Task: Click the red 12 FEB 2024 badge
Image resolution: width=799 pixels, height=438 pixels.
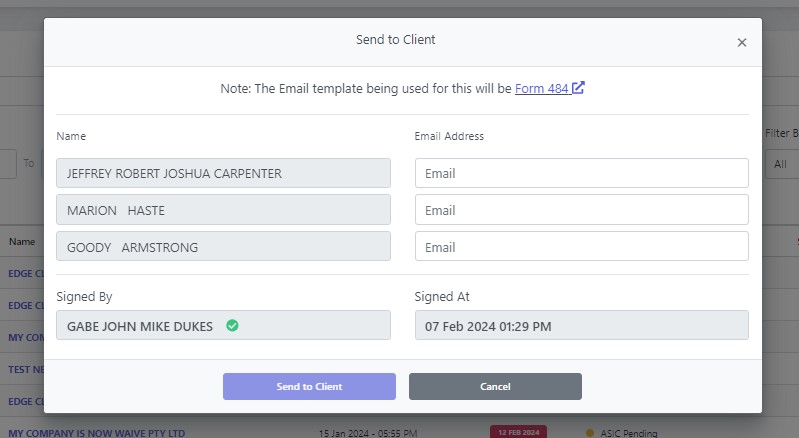Action: point(518,432)
